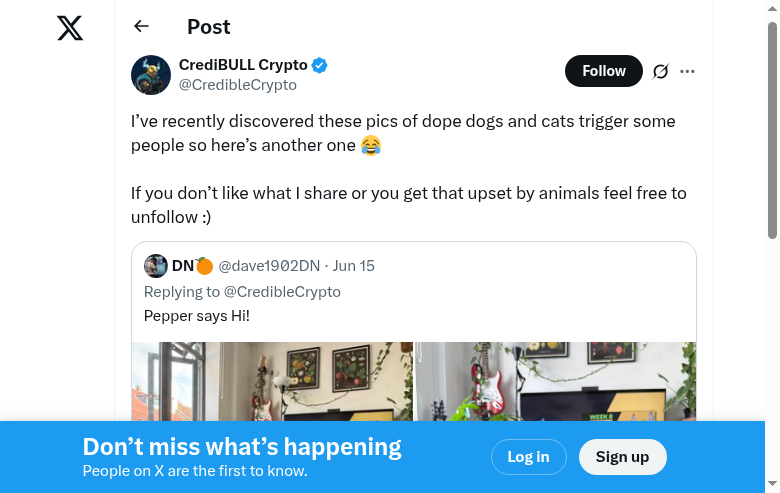Open CrediBULL Crypto profile avatar
This screenshot has width=780, height=493.
[151, 75]
